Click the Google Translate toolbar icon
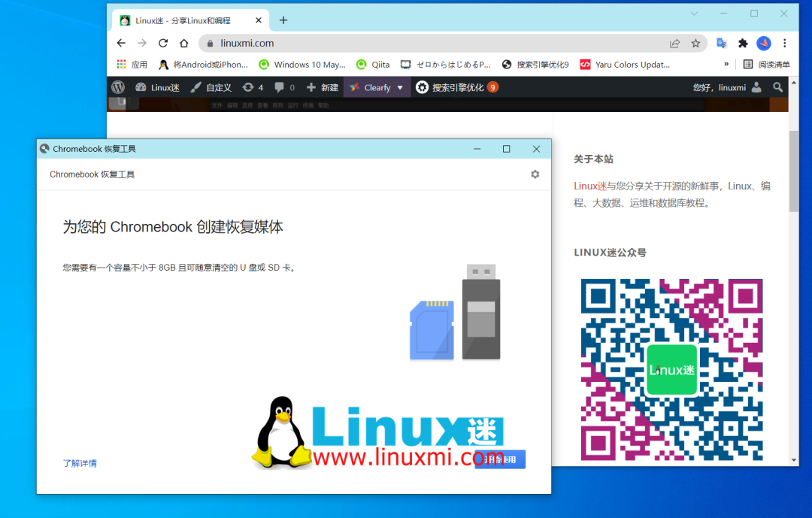The image size is (812, 518). (721, 44)
